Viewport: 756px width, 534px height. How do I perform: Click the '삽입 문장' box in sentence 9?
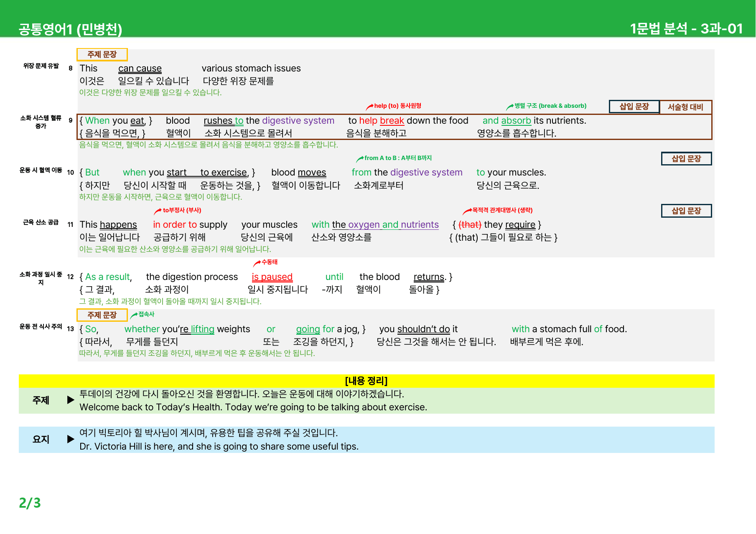pyautogui.click(x=634, y=107)
